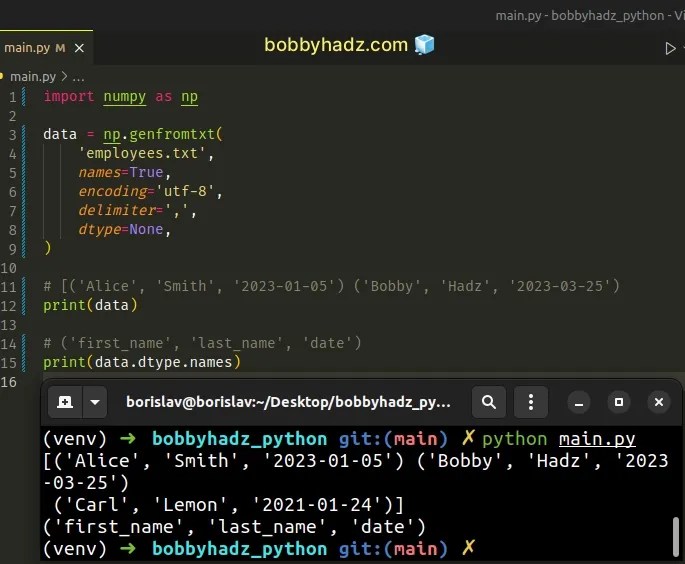Open the terminal new-tab dropdown arrow
Viewport: 685px width, 564px height.
coord(95,401)
